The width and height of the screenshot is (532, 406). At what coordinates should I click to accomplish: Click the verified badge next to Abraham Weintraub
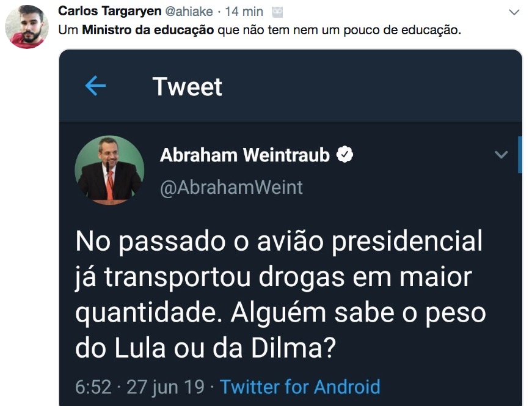(345, 155)
